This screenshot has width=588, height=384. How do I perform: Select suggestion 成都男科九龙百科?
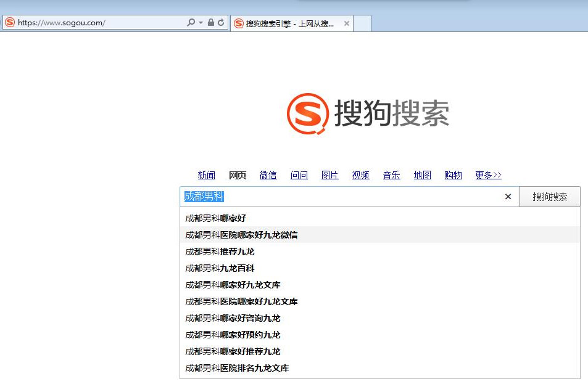pyautogui.click(x=220, y=268)
